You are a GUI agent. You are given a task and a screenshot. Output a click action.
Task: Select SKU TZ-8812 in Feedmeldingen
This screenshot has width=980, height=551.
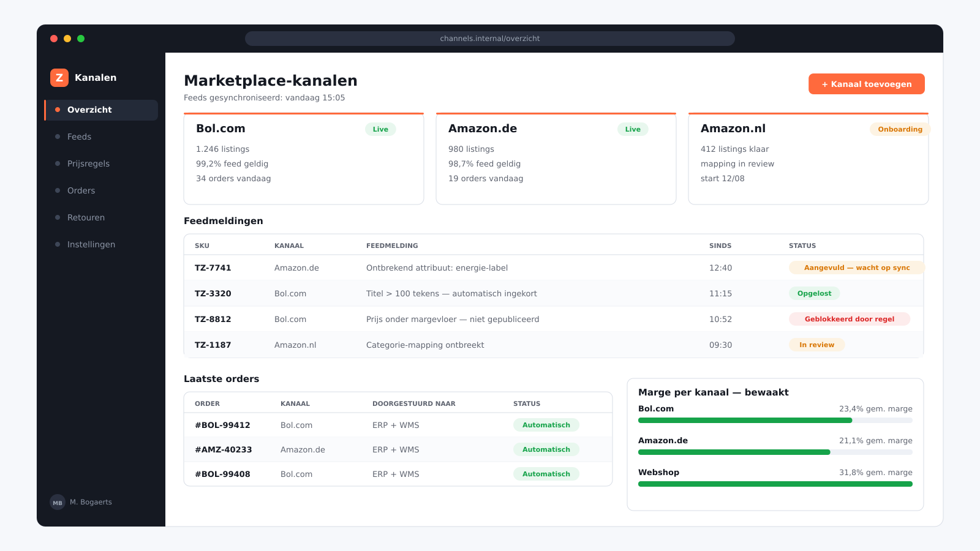[213, 320]
